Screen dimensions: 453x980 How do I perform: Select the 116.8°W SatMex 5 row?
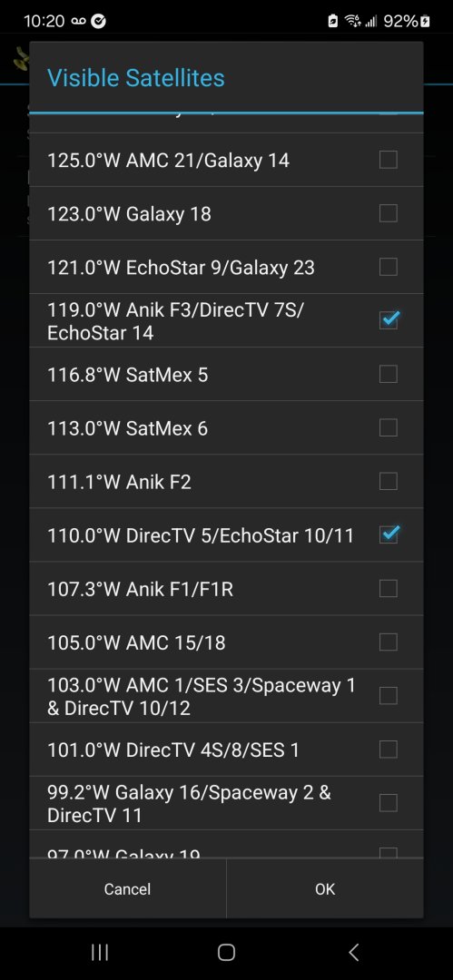click(x=227, y=375)
